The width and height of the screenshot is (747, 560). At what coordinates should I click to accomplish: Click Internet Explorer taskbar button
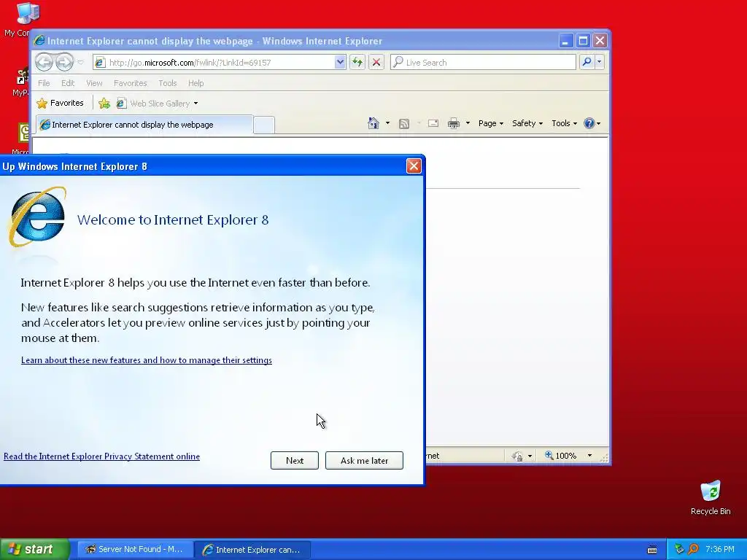[x=252, y=550]
